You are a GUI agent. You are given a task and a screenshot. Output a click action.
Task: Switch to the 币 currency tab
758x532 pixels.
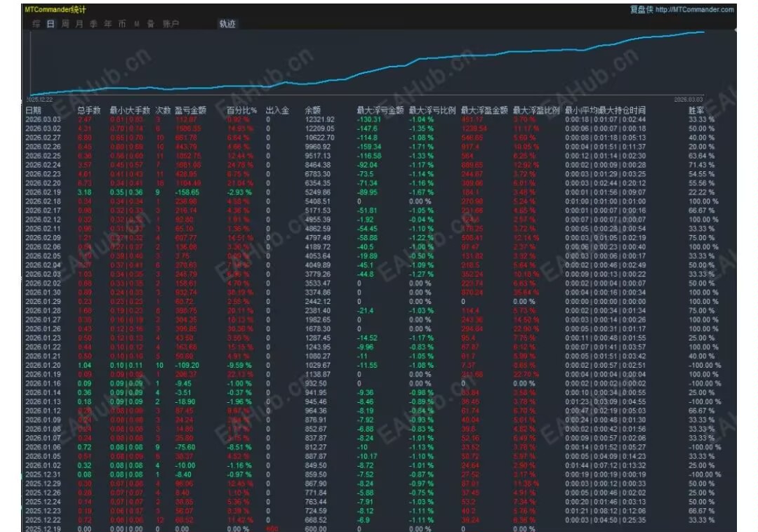click(x=122, y=24)
